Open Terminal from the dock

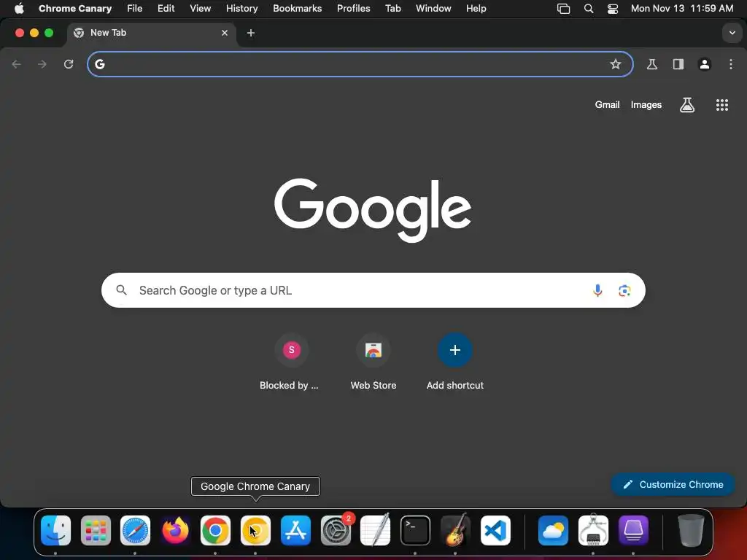pyautogui.click(x=415, y=530)
